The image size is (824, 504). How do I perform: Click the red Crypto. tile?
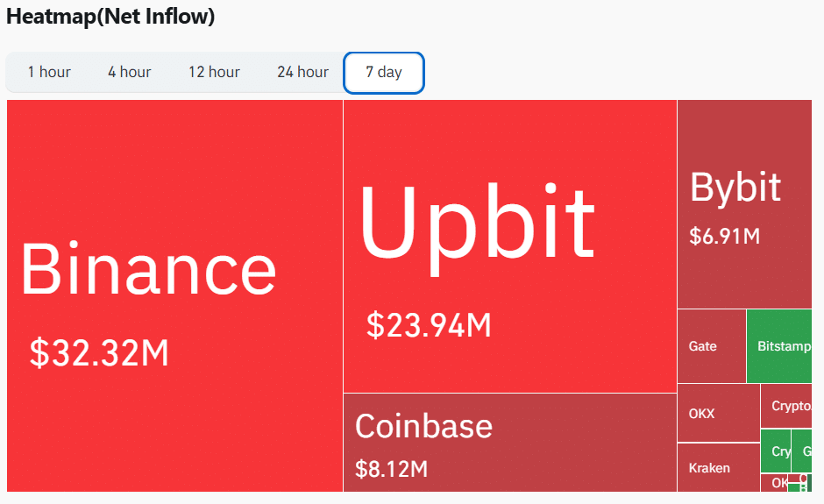(786, 406)
